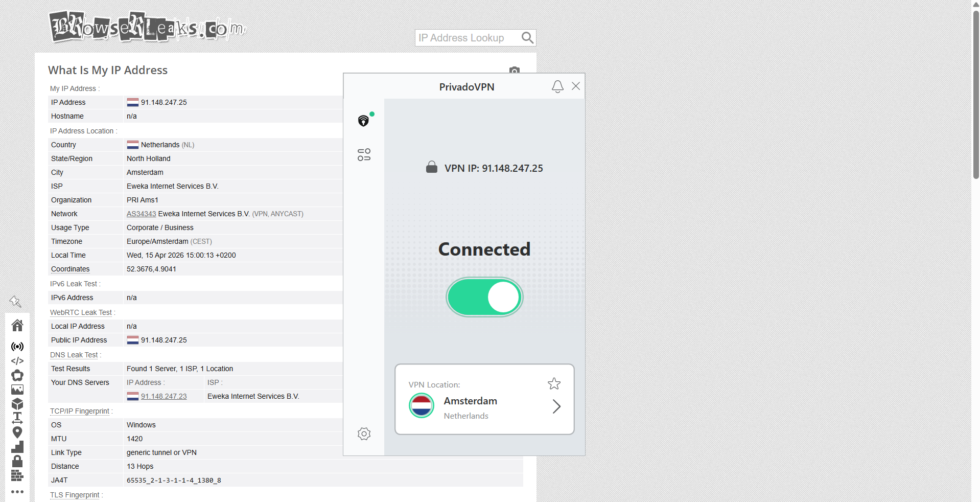Click the Local Time value
The image size is (980, 502).
181,255
